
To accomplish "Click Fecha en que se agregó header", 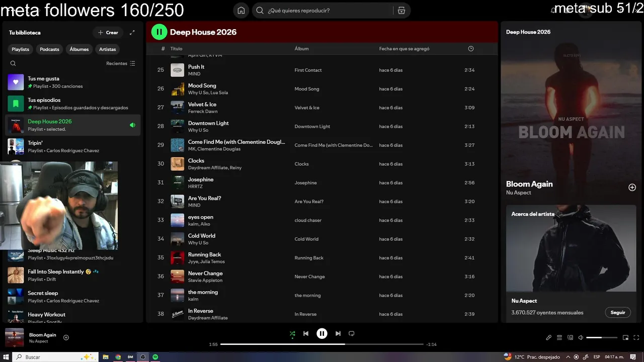I will tap(404, 49).
